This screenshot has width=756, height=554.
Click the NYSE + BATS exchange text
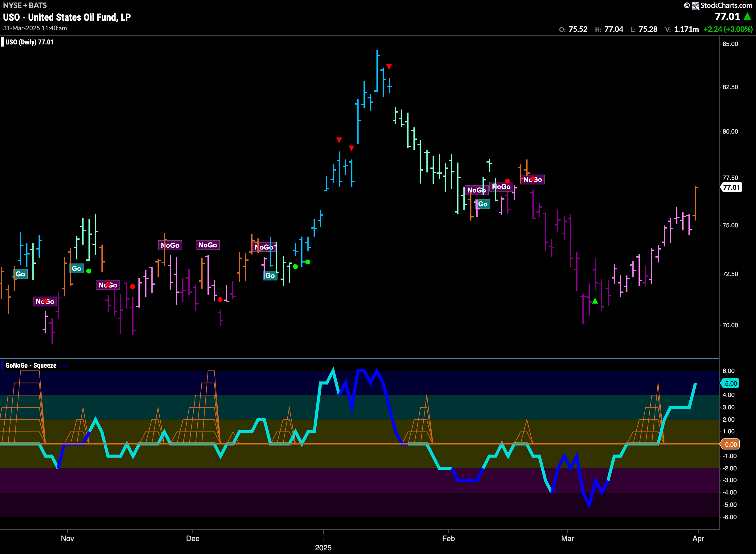[x=25, y=5]
